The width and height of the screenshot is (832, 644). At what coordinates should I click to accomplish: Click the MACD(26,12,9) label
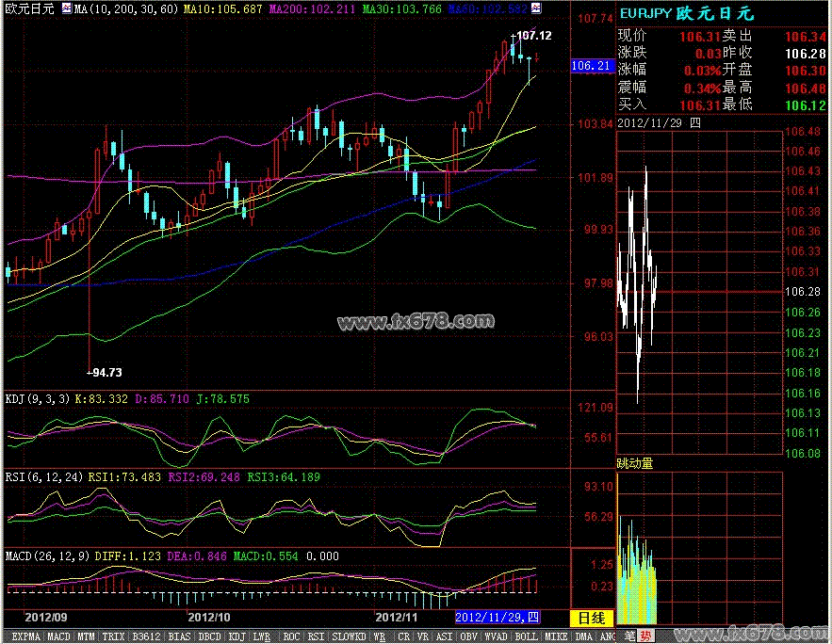click(x=47, y=556)
